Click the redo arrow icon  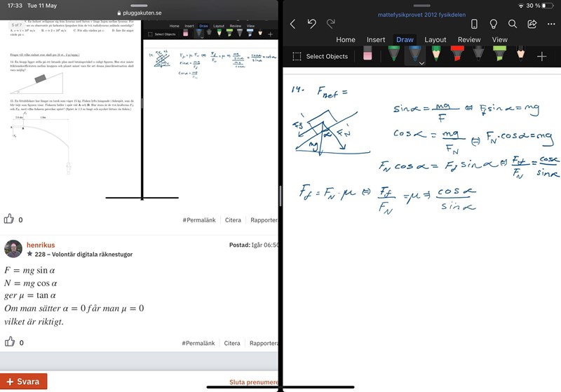coord(330,24)
